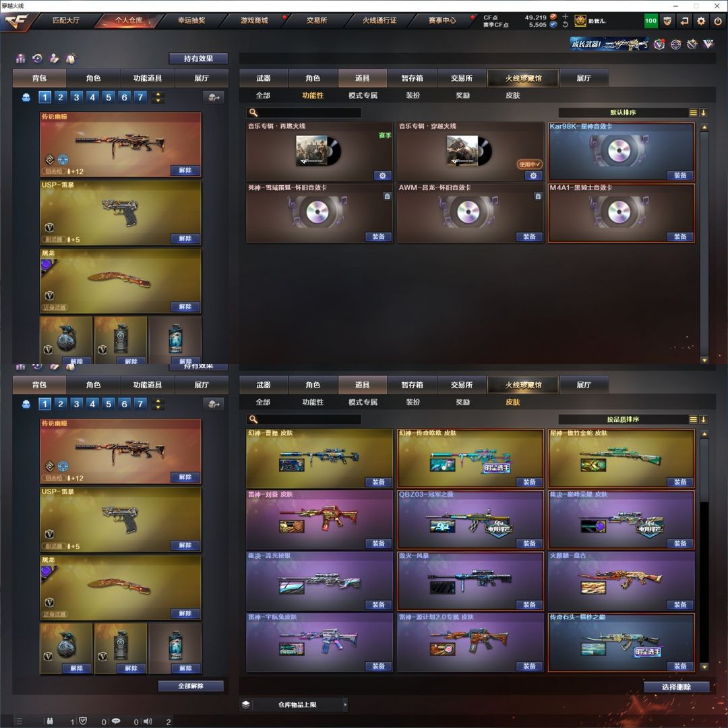Screen dimensions: 728x728
Task: Open settings with the top-bar gear icon
Action: point(701,21)
